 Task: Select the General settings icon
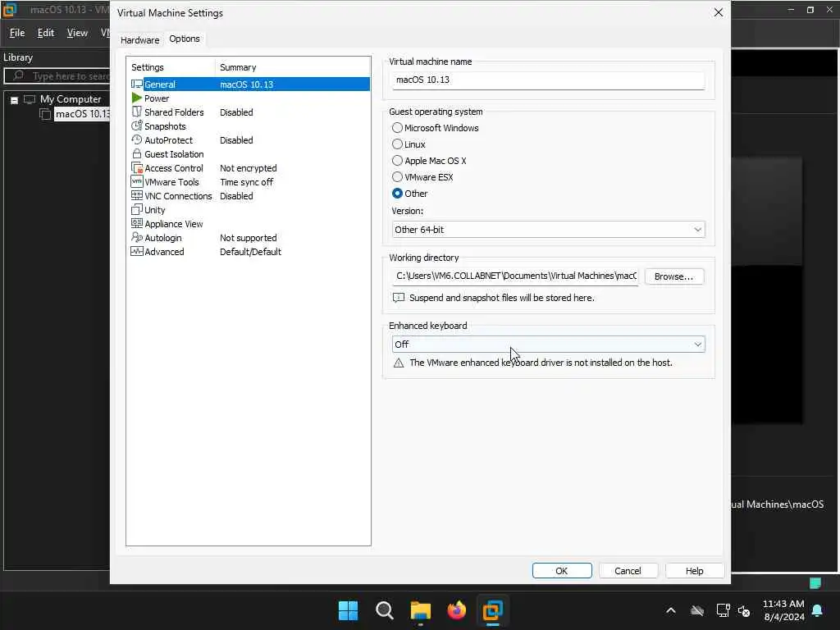tap(137, 84)
